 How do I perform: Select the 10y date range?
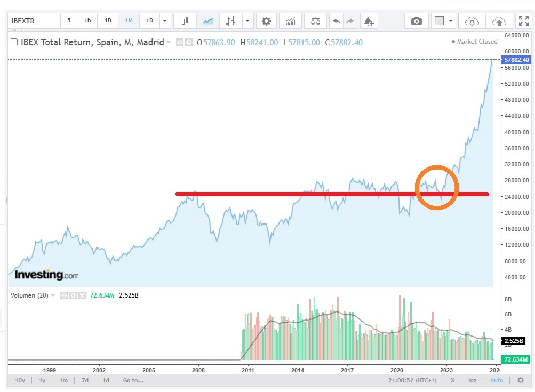20,380
